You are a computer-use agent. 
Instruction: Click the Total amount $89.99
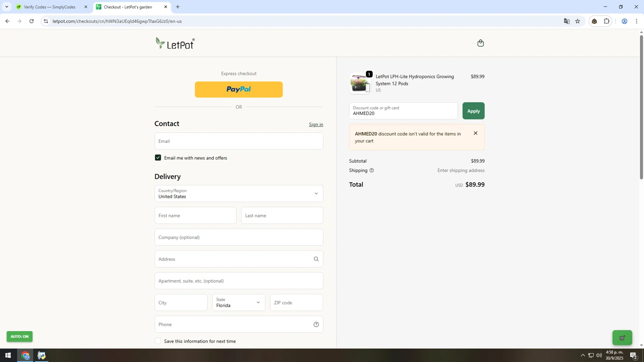(475, 184)
